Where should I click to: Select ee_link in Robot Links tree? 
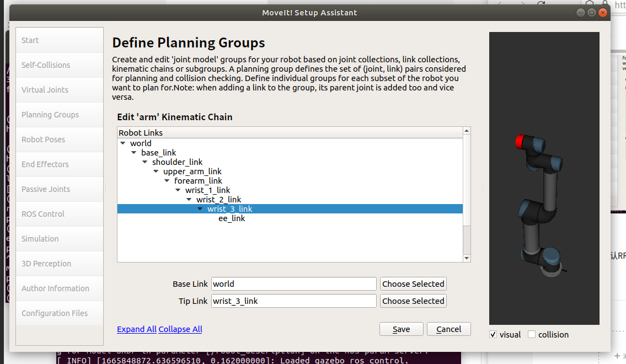[x=232, y=218]
